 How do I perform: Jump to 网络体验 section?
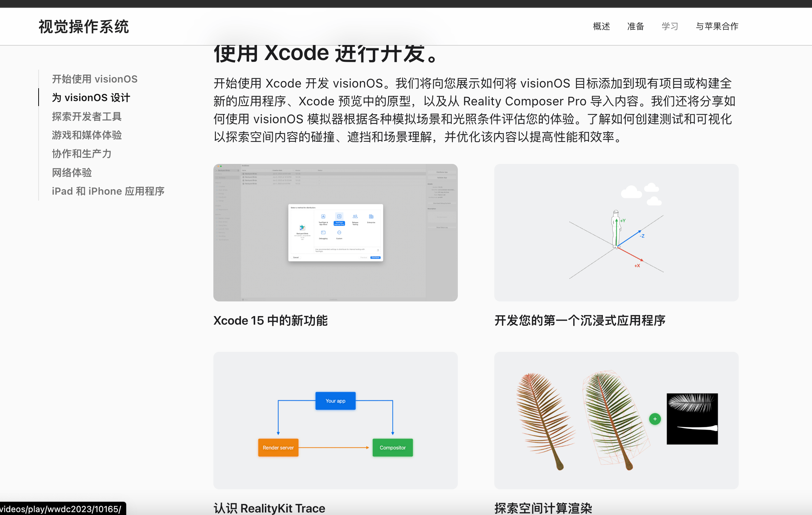72,172
